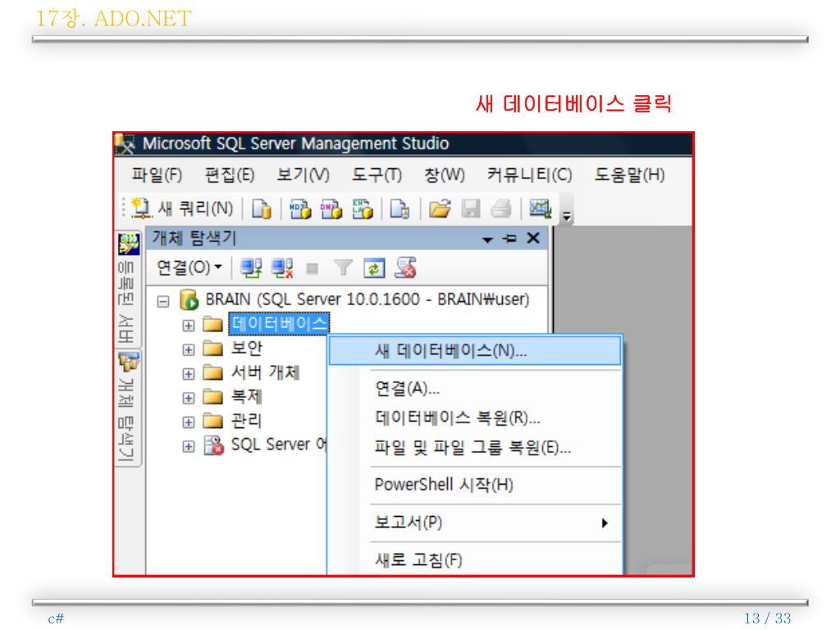Select the SQL Server agent tree item

point(279,444)
